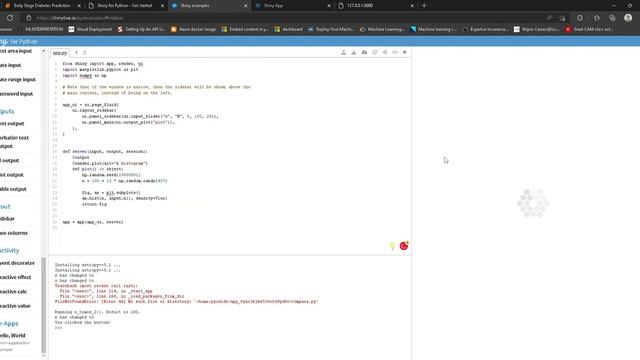Click the red circular extension icon in the editor

(x=404, y=245)
